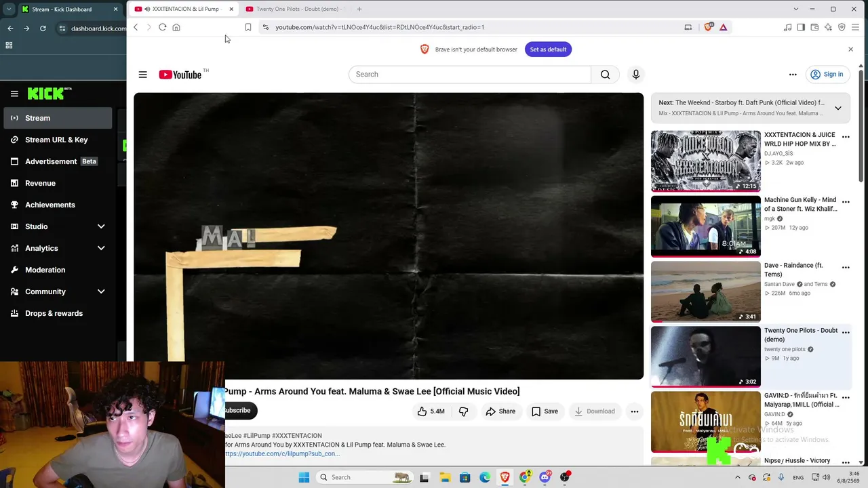Open the Dave - Raindance video thumbnail
Viewport: 868px width, 488px height.
705,292
